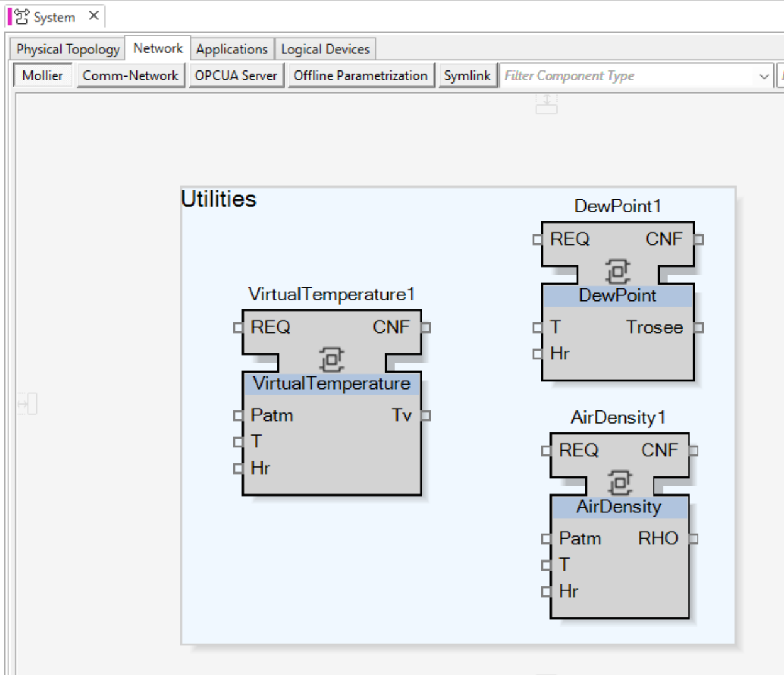The image size is (784, 675).
Task: Open the Applications tab
Action: (232, 49)
